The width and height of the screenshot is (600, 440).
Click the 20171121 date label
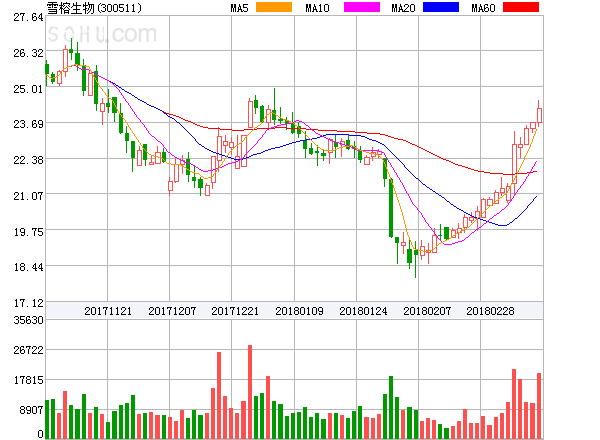[x=108, y=311]
